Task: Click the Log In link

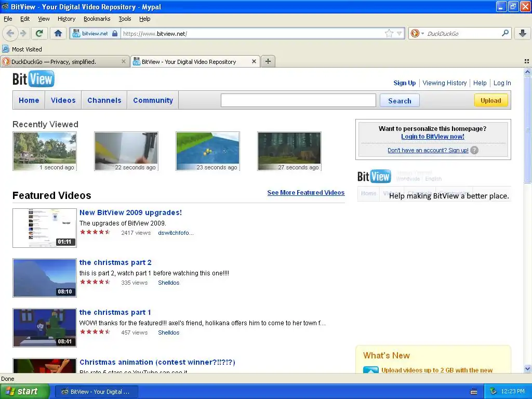Action: [502, 83]
